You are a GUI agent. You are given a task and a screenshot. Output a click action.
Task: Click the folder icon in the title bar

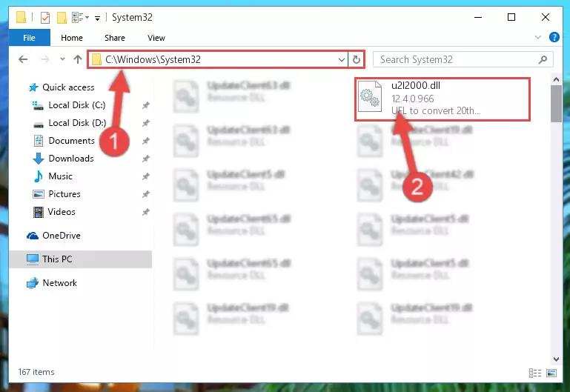pos(21,18)
